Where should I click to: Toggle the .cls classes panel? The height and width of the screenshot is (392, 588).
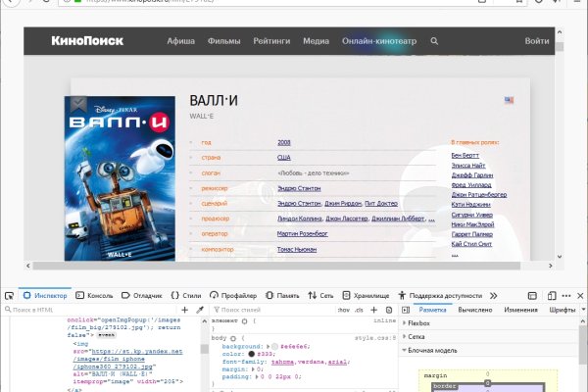[358, 309]
